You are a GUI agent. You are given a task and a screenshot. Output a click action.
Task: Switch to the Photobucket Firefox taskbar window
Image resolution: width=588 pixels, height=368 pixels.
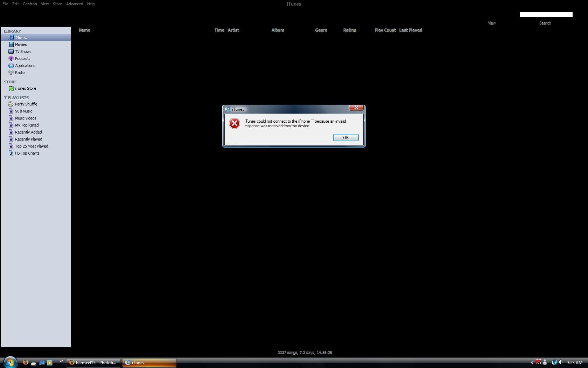(93, 363)
